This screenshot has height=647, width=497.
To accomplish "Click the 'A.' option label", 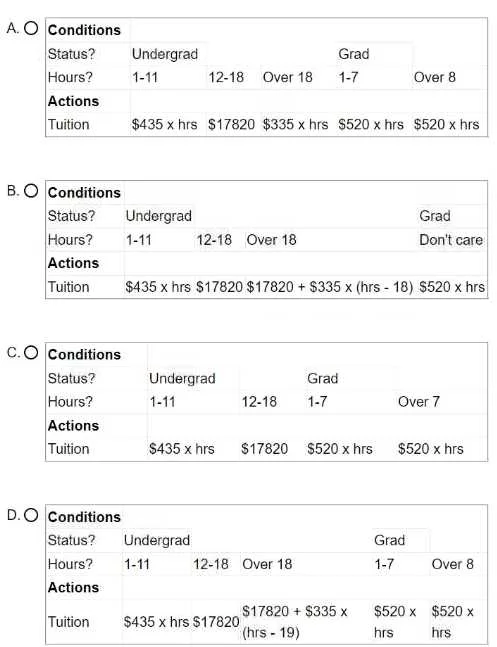I will pos(13,28).
